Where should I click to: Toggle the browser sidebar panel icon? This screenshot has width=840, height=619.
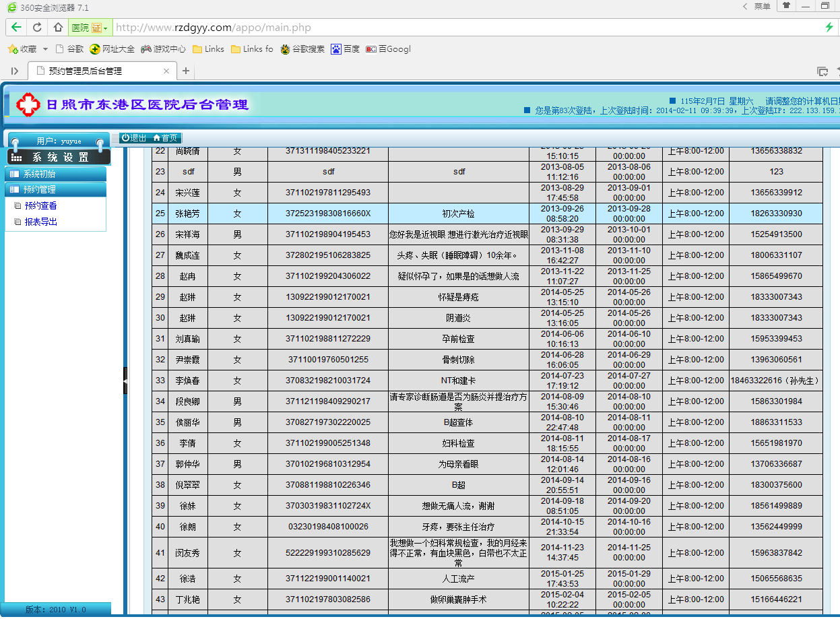pos(14,71)
